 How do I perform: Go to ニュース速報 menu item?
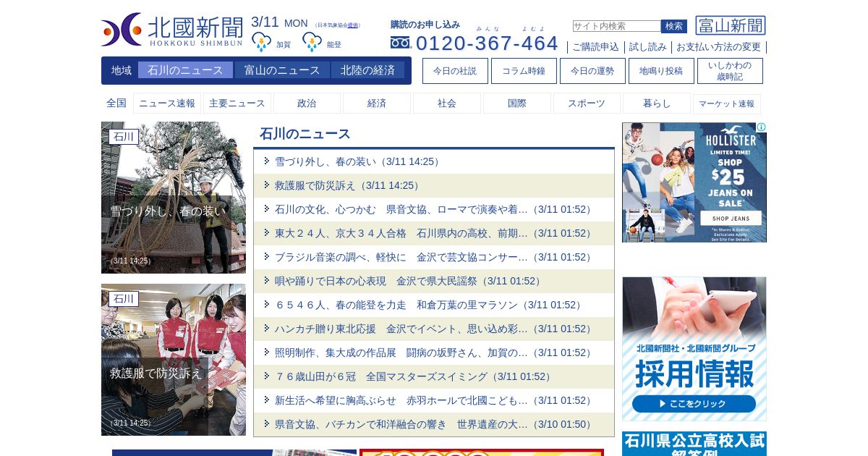point(167,104)
